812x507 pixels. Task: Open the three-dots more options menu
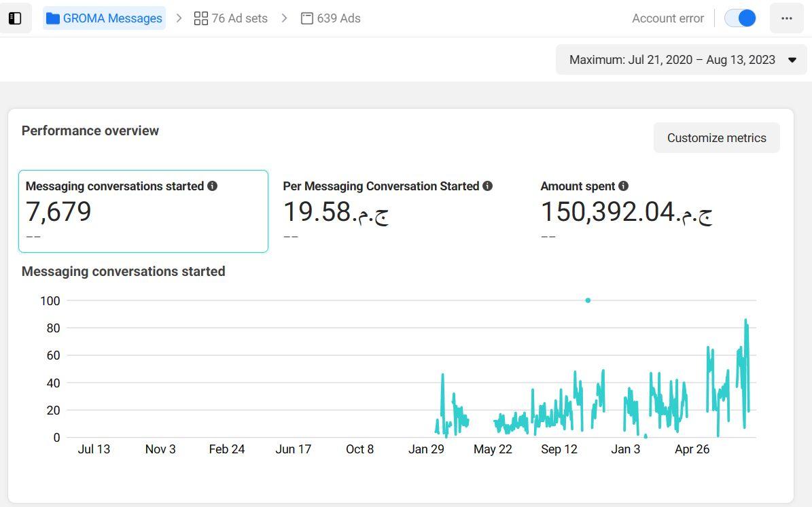pos(787,18)
